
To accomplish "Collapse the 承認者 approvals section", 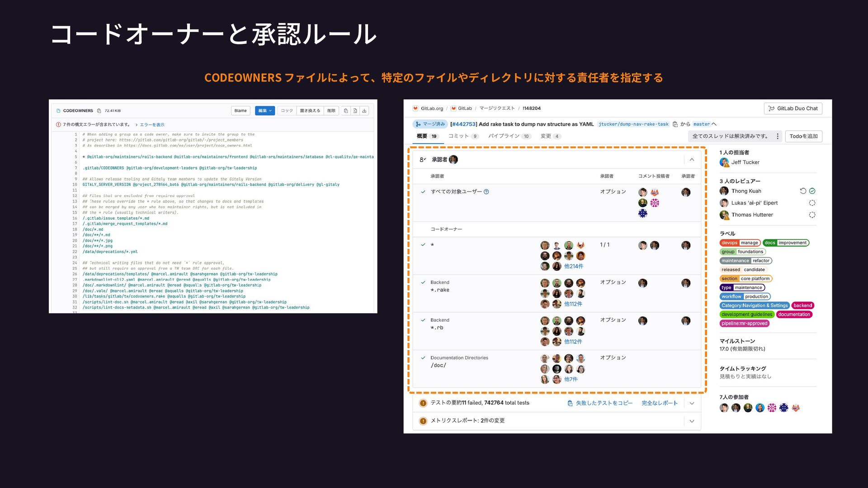I will [692, 160].
